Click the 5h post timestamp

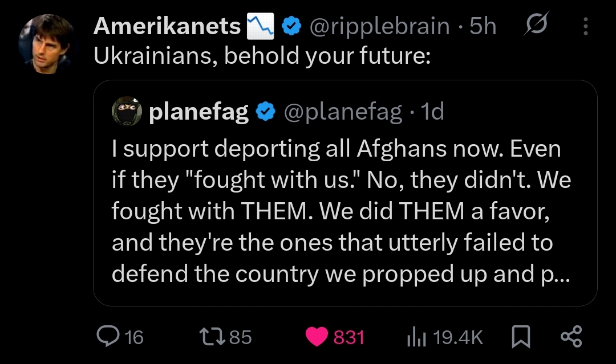pyautogui.click(x=483, y=26)
